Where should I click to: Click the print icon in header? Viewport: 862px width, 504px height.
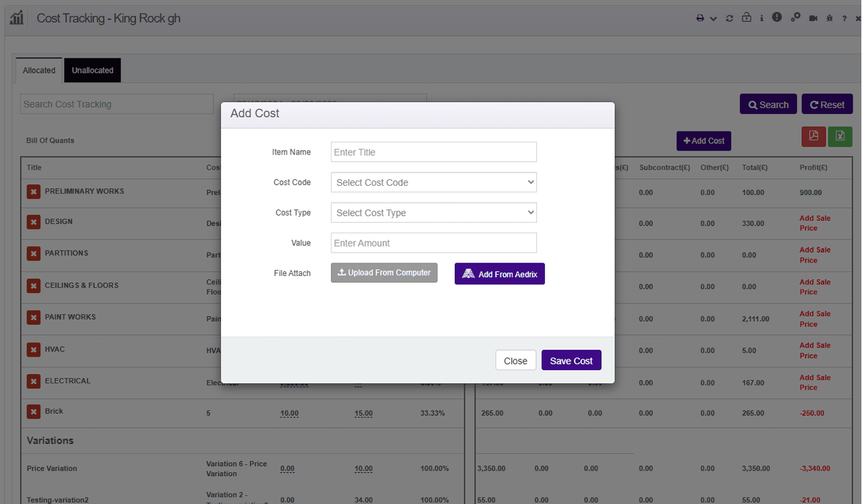[x=700, y=19]
